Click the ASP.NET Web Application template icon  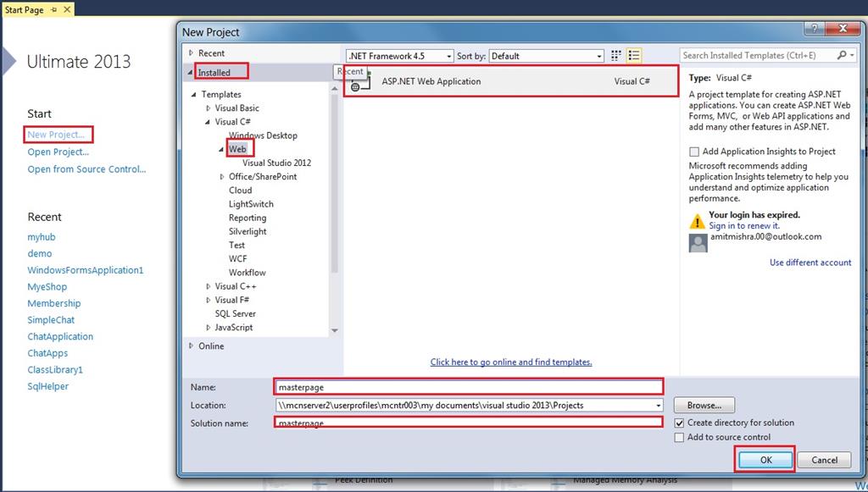[x=360, y=82]
